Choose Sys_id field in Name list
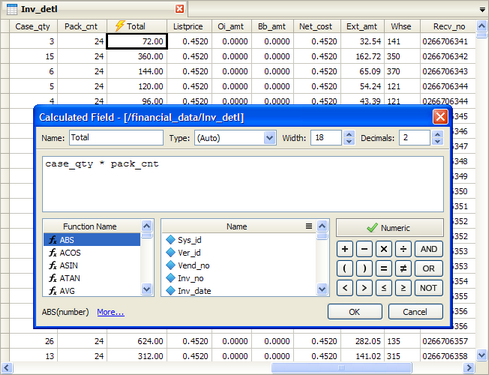This screenshot has height=375, width=489. [x=239, y=240]
